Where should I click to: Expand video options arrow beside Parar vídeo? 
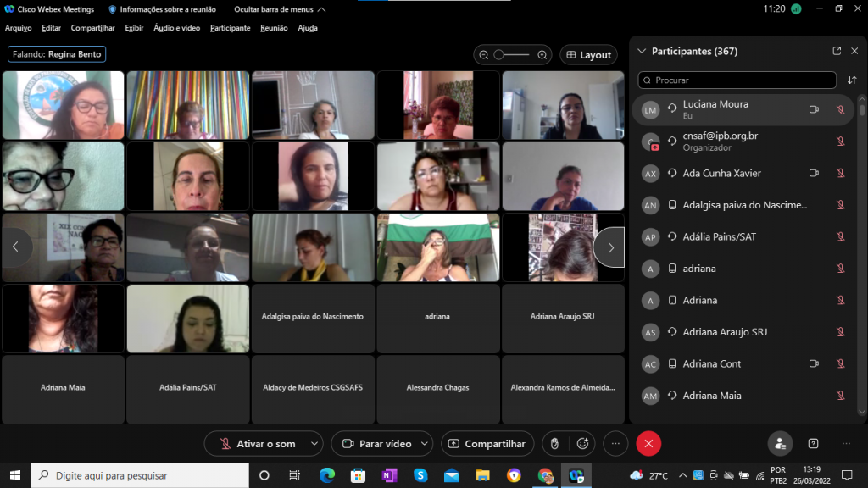(424, 443)
